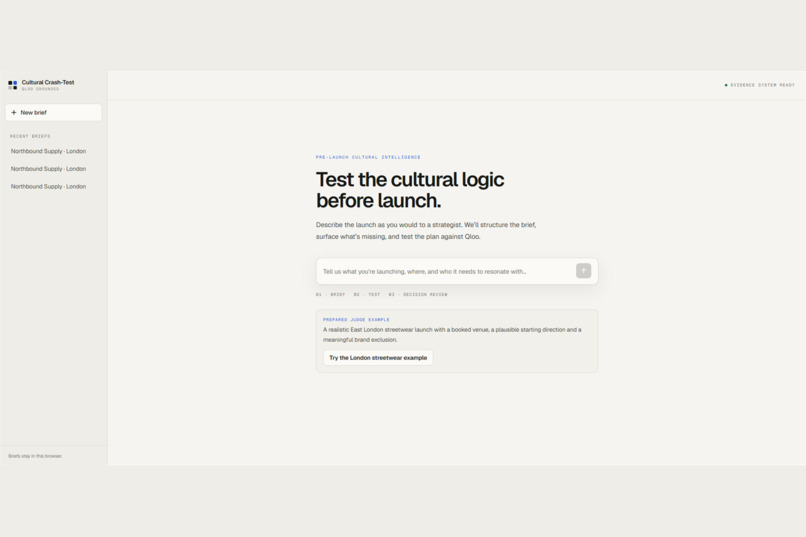Image resolution: width=806 pixels, height=537 pixels.
Task: Click the Briefs stay in this browser note
Action: pos(35,456)
